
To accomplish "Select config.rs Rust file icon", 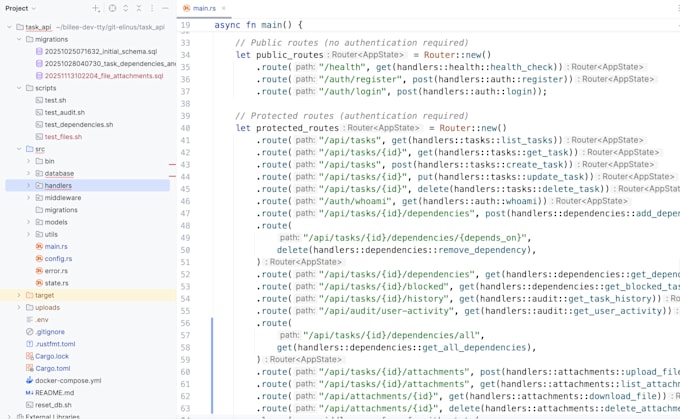I will [39, 259].
